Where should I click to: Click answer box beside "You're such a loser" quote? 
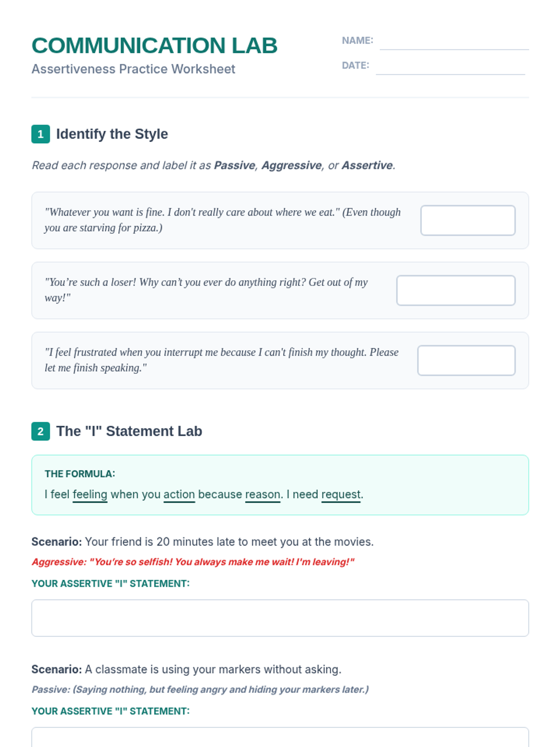[455, 290]
